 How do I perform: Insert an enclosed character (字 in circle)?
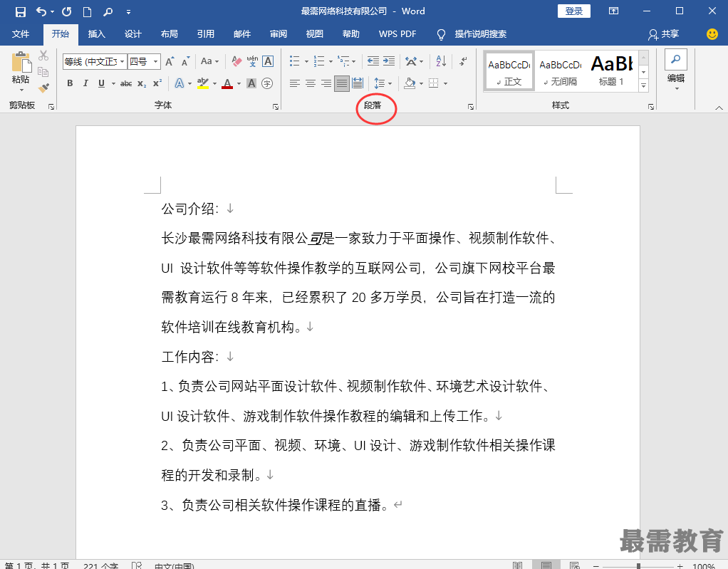tap(267, 83)
